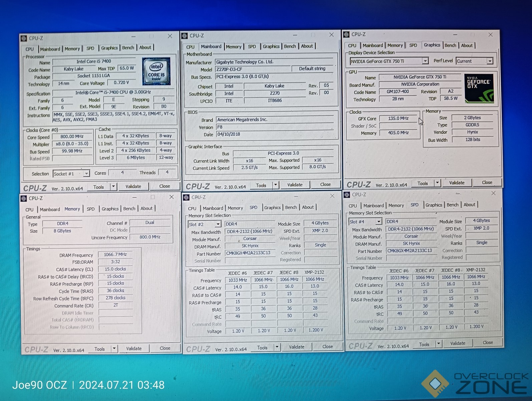This screenshot has height=401, width=532.
Task: Open Memory tab in the Slot #4 window
Action: pyautogui.click(x=396, y=206)
